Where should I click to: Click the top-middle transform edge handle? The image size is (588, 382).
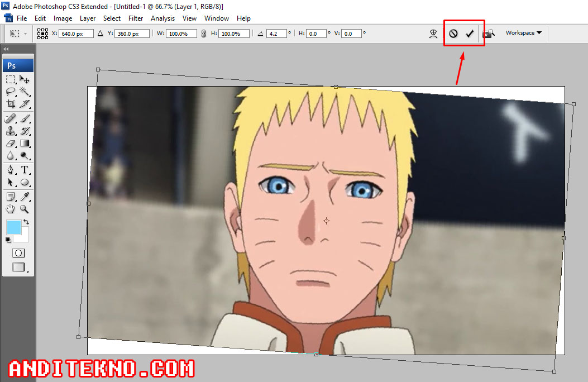point(336,87)
